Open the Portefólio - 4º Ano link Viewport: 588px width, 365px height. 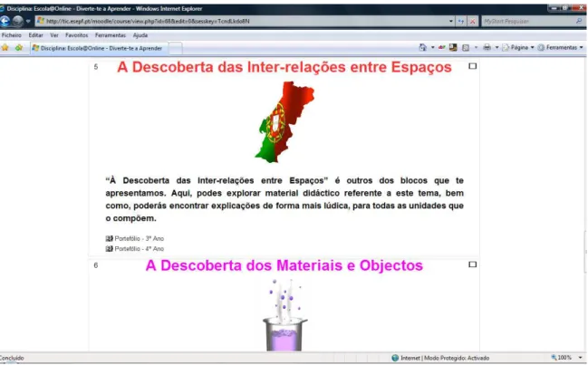(140, 249)
